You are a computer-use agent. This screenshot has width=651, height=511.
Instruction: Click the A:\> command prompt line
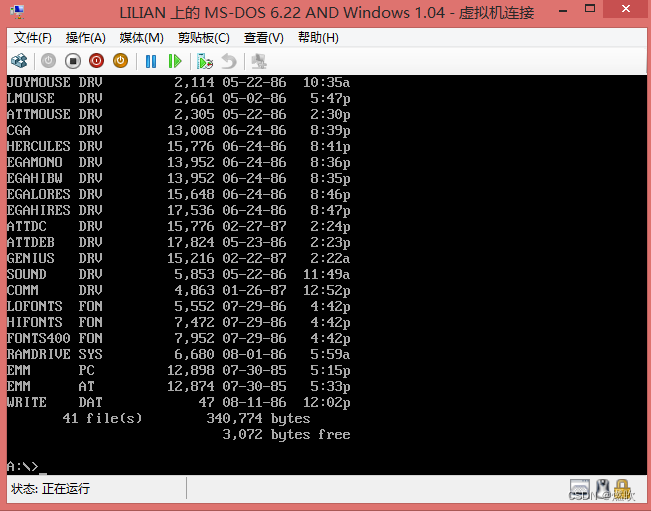pos(27,467)
